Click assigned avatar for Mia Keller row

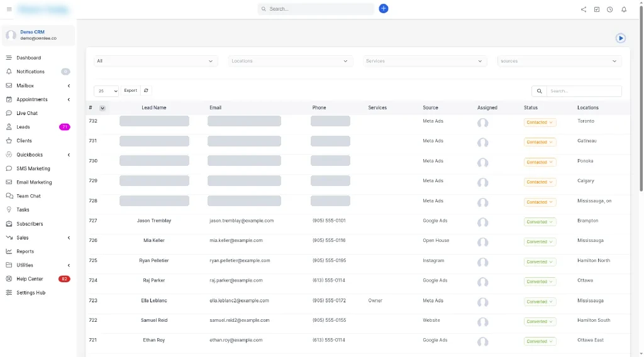tap(482, 242)
